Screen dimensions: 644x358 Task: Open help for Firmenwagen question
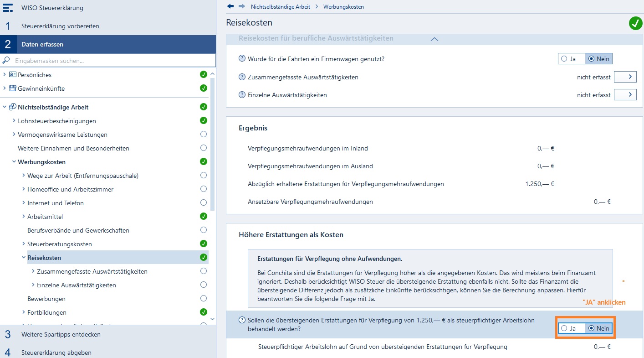click(x=242, y=59)
